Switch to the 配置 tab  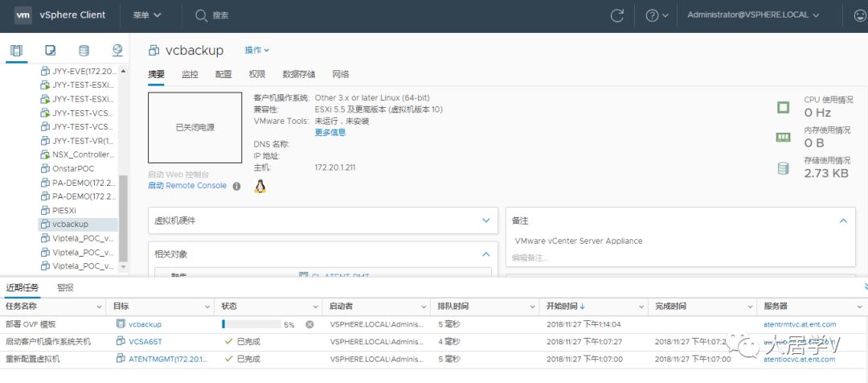tap(223, 74)
